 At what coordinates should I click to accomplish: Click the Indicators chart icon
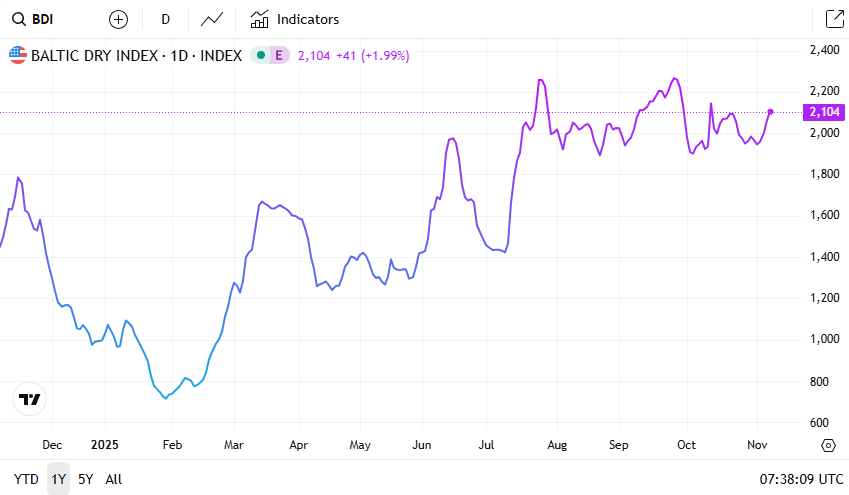259,19
